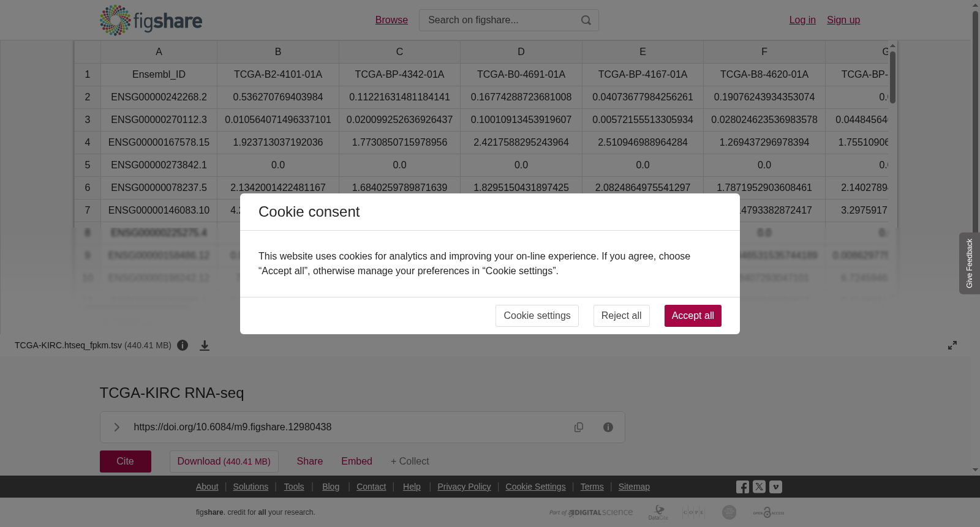Open figshare X (Twitter) icon
This screenshot has height=527, width=980.
[759, 487]
